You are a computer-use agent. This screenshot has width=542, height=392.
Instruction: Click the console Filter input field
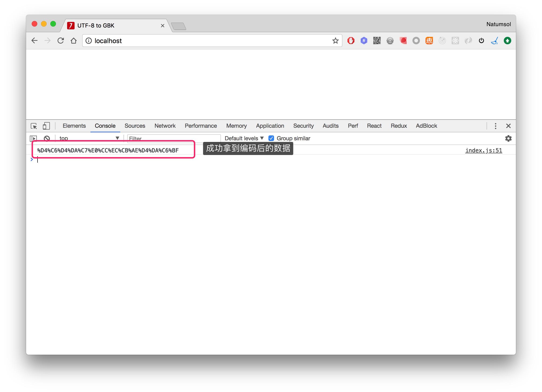click(x=174, y=138)
